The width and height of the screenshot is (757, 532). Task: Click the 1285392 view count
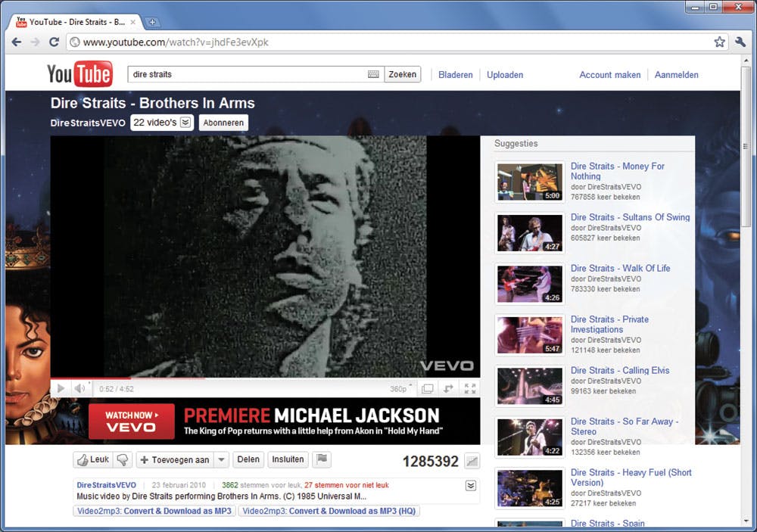point(430,462)
